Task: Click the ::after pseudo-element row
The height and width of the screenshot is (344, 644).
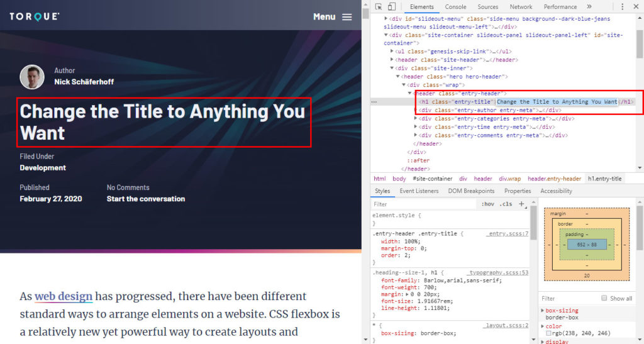Action: coord(418,160)
